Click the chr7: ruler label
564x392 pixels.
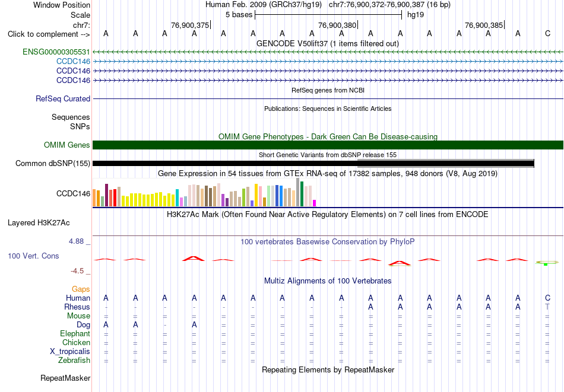point(81,25)
